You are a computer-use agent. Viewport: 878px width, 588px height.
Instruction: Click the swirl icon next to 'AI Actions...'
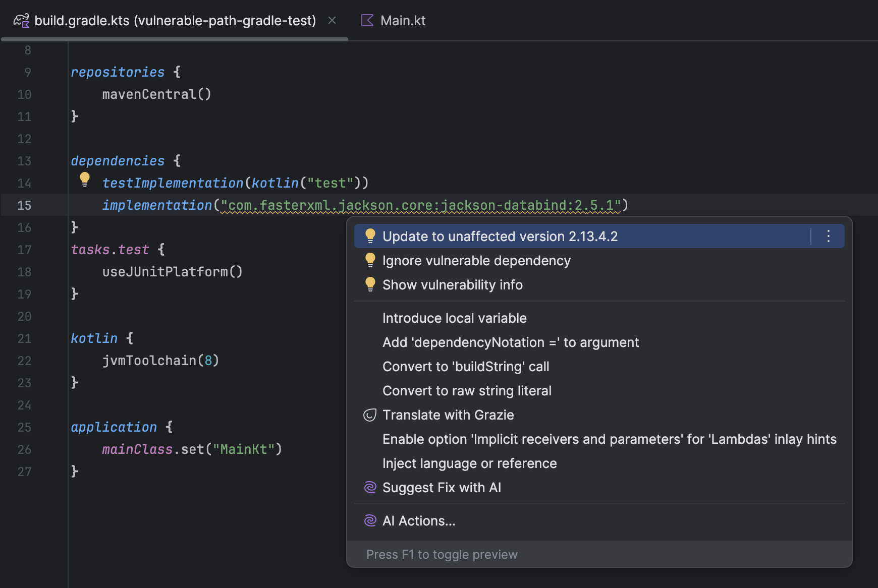click(x=370, y=520)
